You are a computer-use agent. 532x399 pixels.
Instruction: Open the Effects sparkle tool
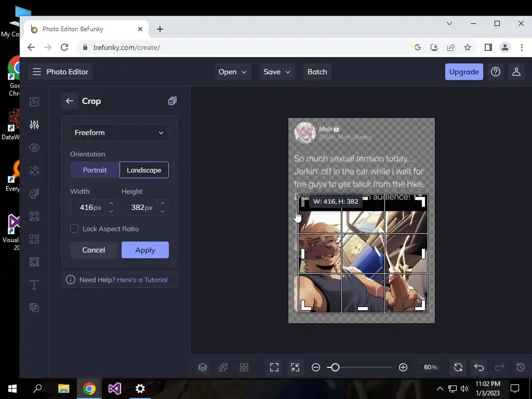coord(34,170)
